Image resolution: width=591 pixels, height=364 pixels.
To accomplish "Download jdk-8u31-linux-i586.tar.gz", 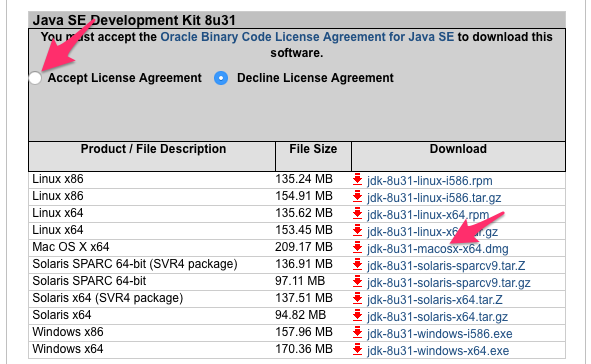I will [434, 198].
